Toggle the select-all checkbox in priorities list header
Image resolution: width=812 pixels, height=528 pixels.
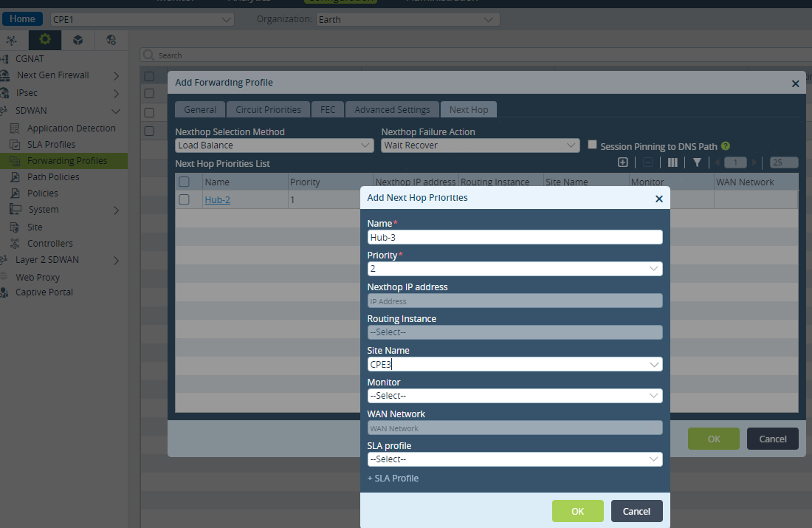184,182
